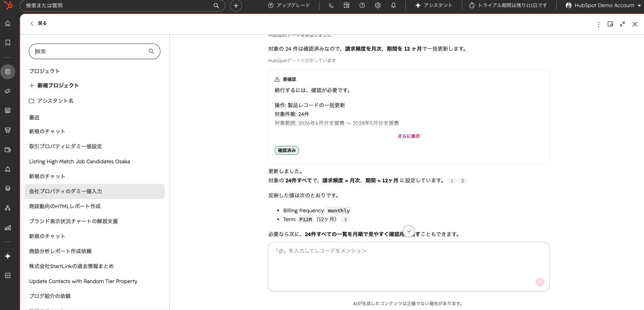Open chat ブログ紹介の依頼
The width and height of the screenshot is (644, 310).
94,296
